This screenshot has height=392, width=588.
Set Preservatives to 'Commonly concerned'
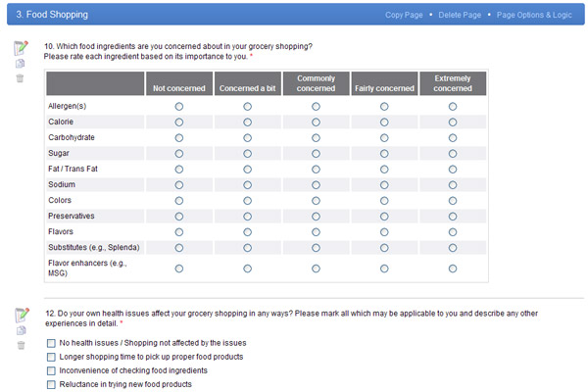click(316, 216)
